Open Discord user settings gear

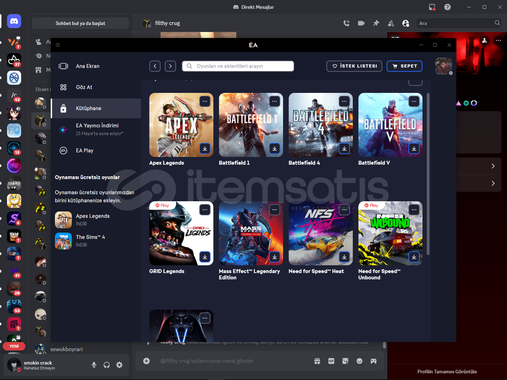tap(119, 365)
